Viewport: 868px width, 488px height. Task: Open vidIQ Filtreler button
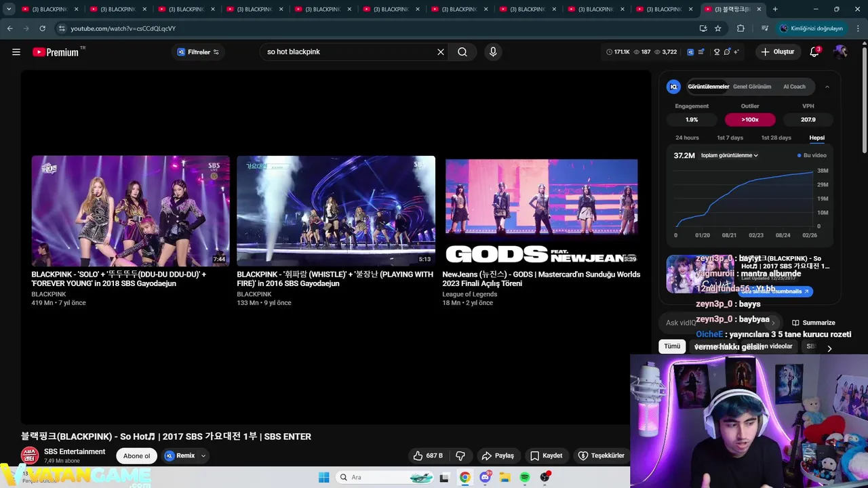click(x=198, y=52)
